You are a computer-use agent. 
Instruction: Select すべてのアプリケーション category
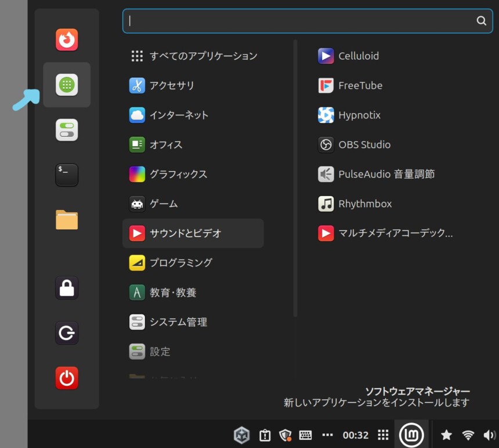[x=193, y=56]
